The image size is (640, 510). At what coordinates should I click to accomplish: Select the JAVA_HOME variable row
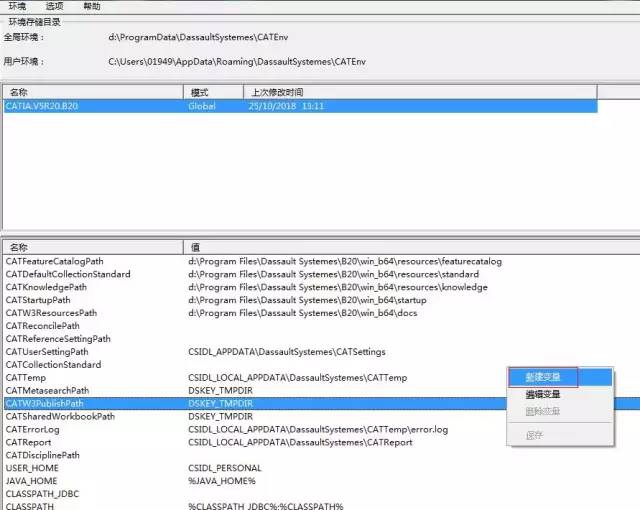tap(32, 481)
